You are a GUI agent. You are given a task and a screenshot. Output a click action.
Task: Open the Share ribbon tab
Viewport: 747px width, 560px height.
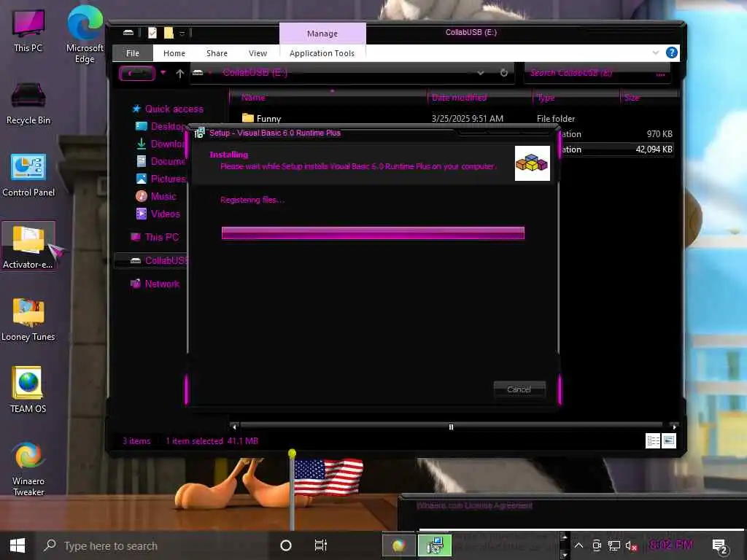coord(217,53)
